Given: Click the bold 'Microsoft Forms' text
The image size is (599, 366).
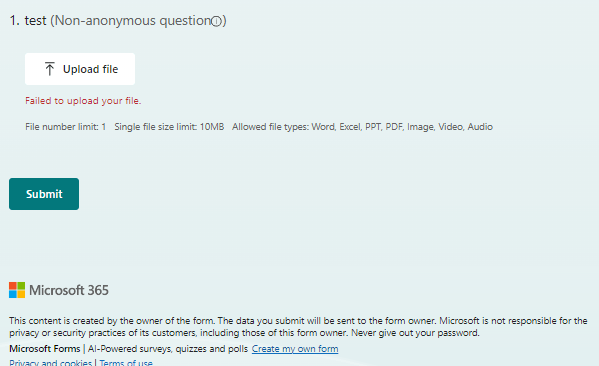Looking at the screenshot, I should point(45,349).
